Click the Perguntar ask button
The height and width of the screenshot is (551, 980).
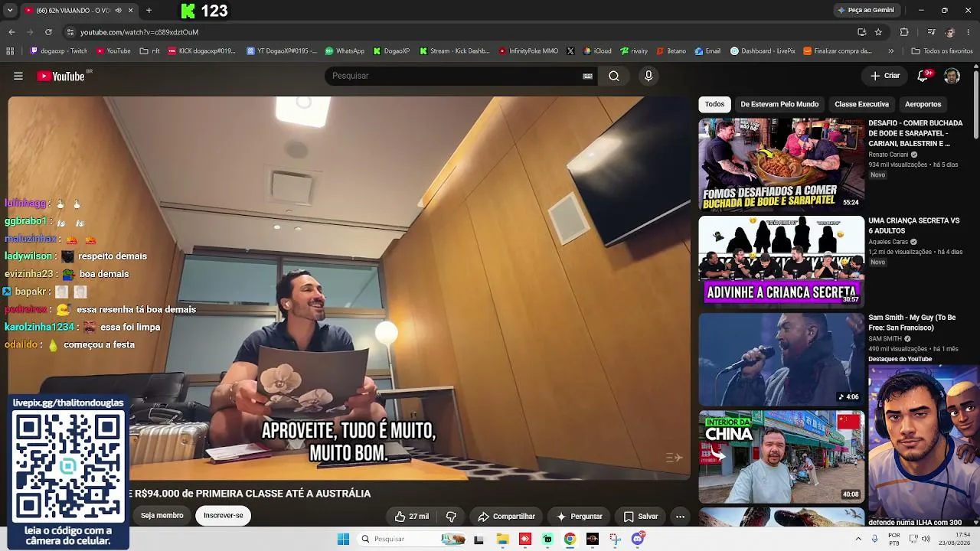(x=579, y=517)
